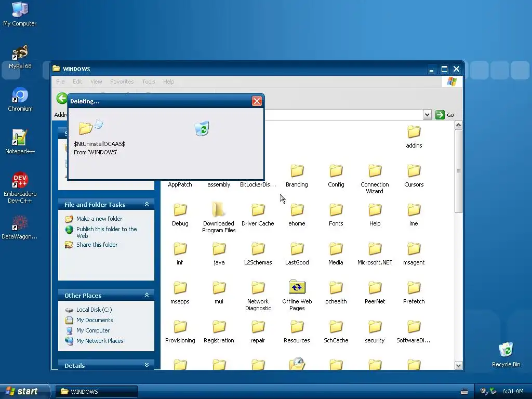Select the SoftwareDi... folder

coord(414,332)
